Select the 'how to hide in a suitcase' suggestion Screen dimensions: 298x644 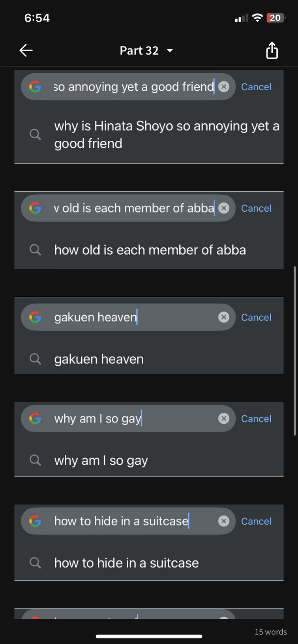pyautogui.click(x=149, y=563)
